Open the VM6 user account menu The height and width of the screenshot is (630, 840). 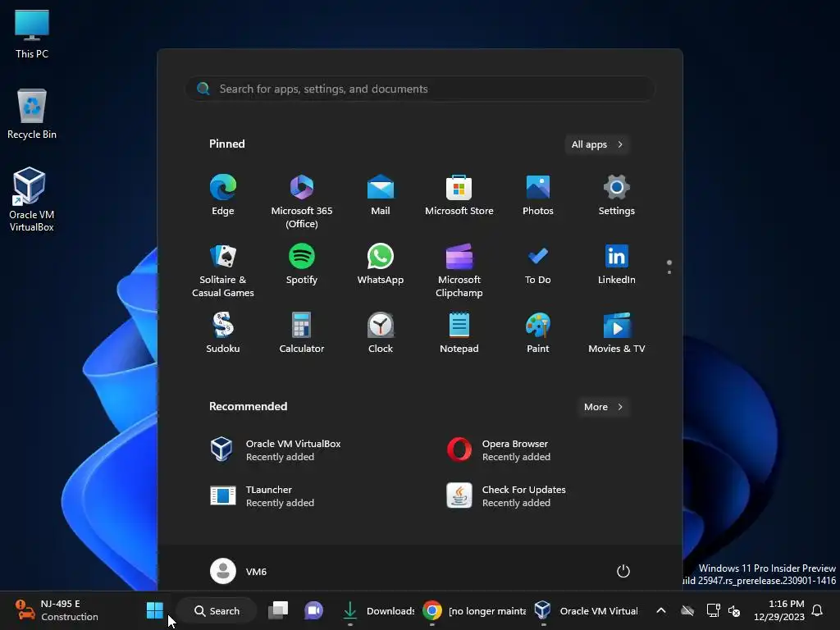tap(239, 571)
